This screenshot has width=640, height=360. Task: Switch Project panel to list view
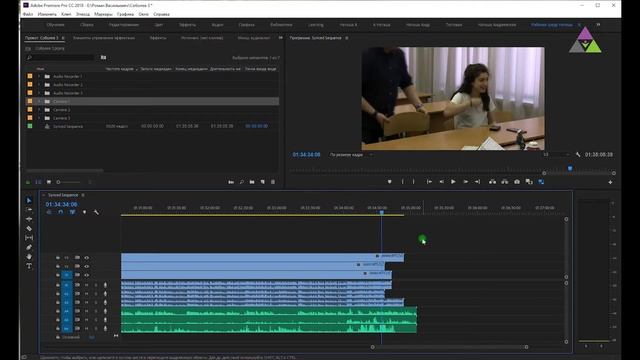[38, 182]
